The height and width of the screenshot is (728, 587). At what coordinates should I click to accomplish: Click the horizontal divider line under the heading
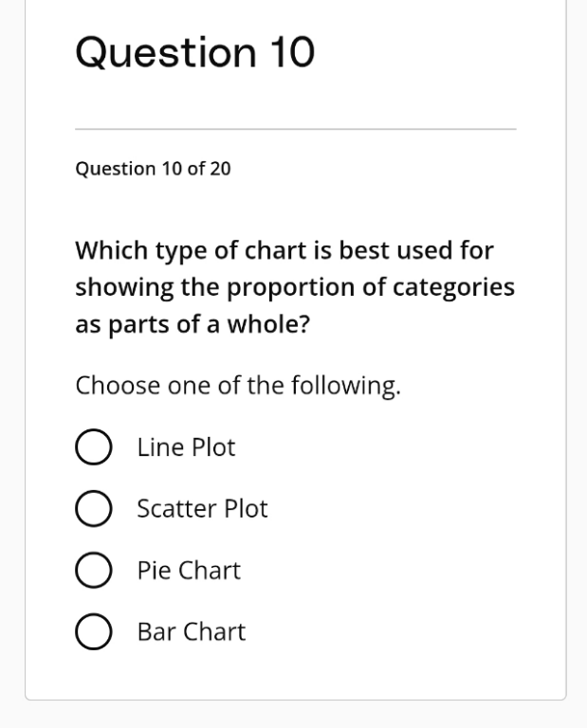tap(296, 129)
